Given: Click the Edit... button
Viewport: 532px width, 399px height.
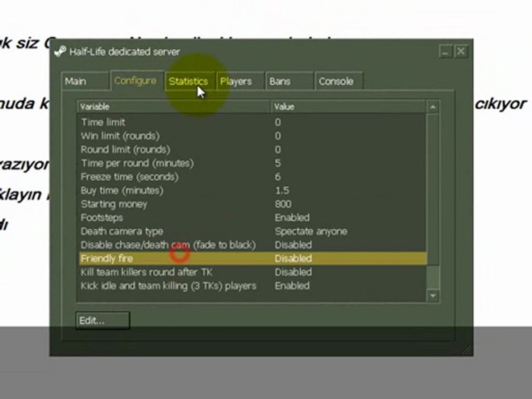Looking at the screenshot, I should pyautogui.click(x=103, y=320).
